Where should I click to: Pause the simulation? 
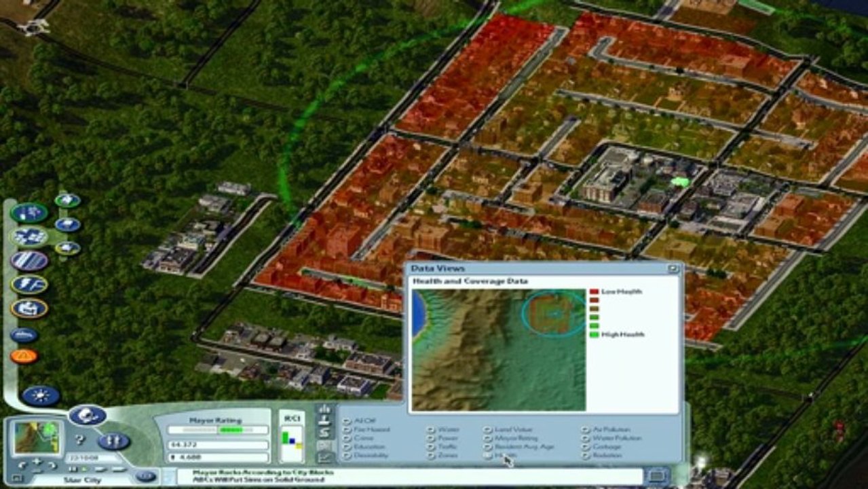click(x=73, y=469)
